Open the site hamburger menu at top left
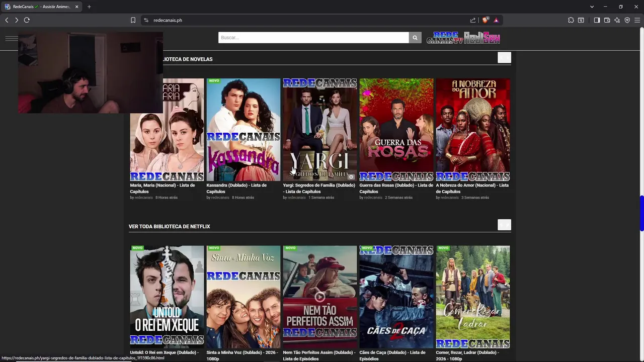644x362 pixels. pyautogui.click(x=11, y=38)
